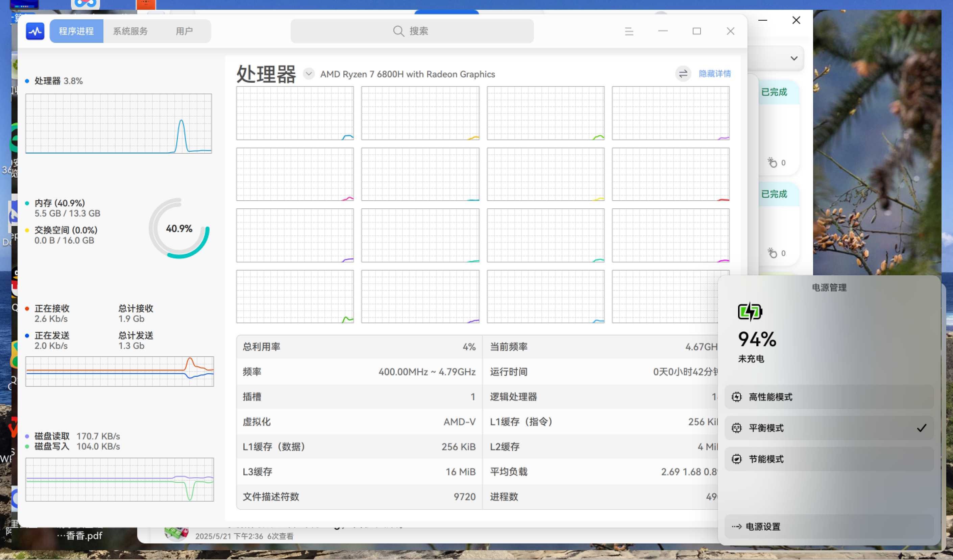The height and width of the screenshot is (560, 953).
Task: Click the 隐藏详情 link
Action: (x=715, y=74)
